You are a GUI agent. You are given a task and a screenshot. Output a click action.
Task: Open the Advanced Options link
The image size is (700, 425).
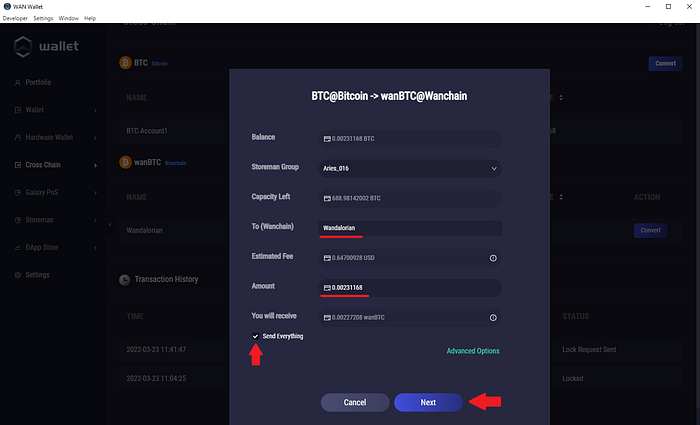tap(472, 351)
